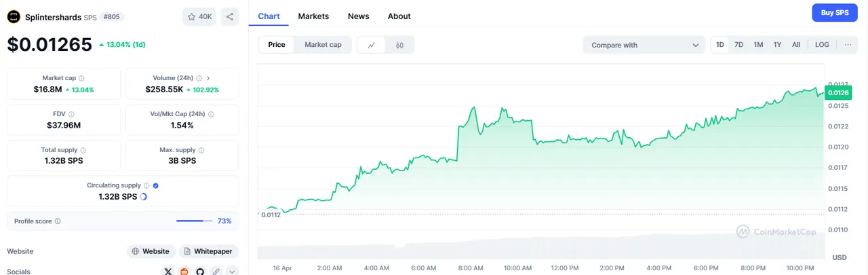Open chart more options ellipsis
Viewport: 868px width, 275px height.
point(848,45)
